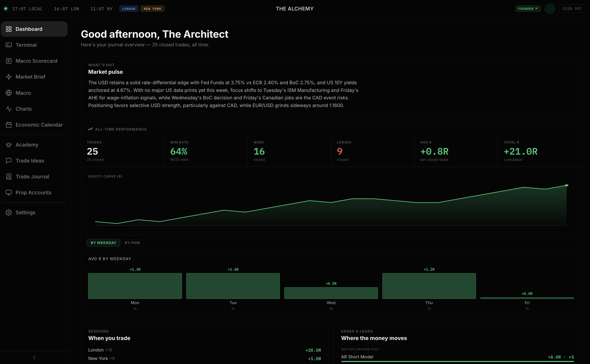This screenshot has height=364, width=590.
Task: Click the Total R +21.0R value
Action: [x=521, y=151]
